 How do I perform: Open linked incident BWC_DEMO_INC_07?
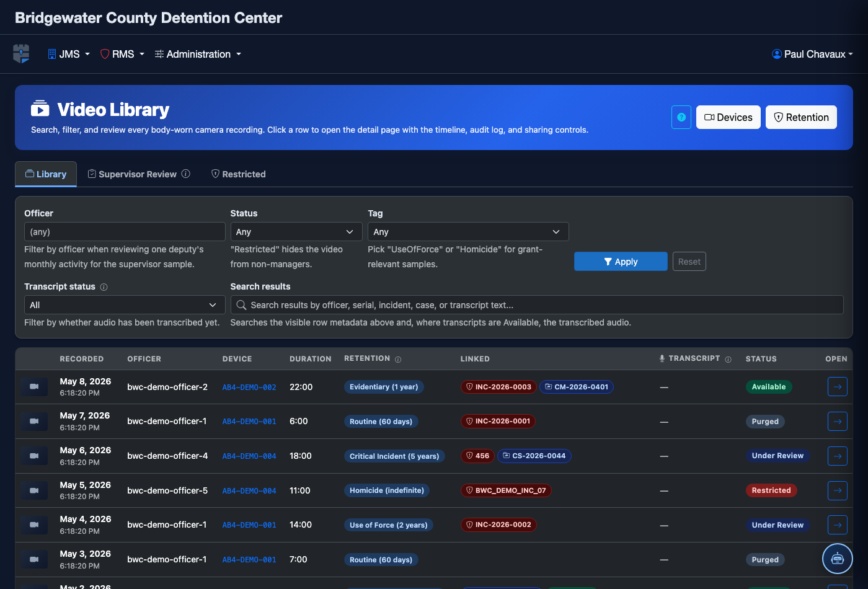[x=506, y=490]
